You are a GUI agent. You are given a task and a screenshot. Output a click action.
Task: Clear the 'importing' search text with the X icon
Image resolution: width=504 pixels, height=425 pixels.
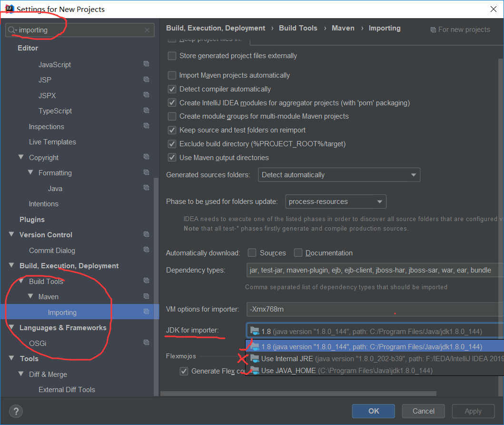[147, 30]
